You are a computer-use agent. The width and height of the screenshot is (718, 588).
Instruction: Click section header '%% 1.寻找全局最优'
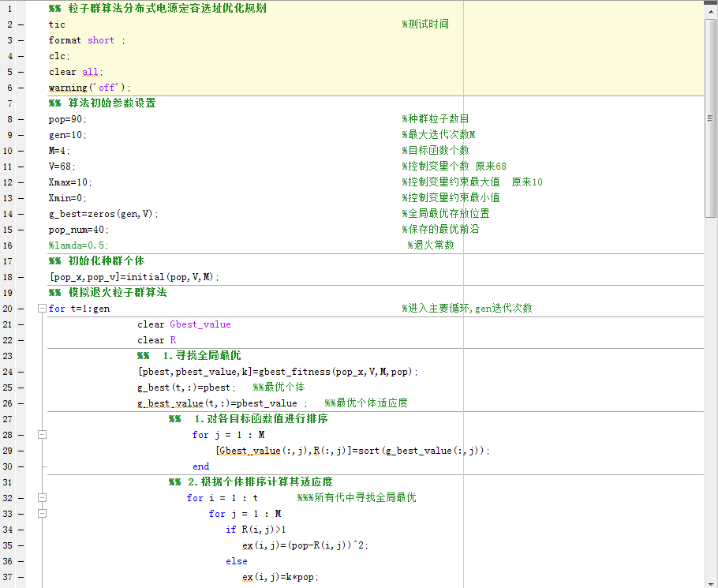189,355
